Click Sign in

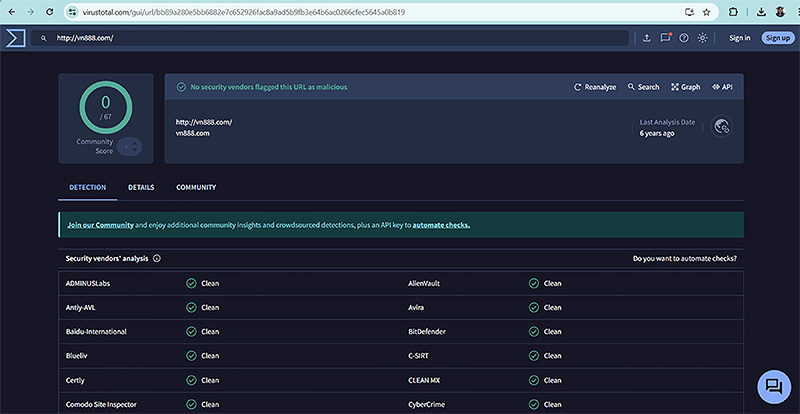(740, 38)
